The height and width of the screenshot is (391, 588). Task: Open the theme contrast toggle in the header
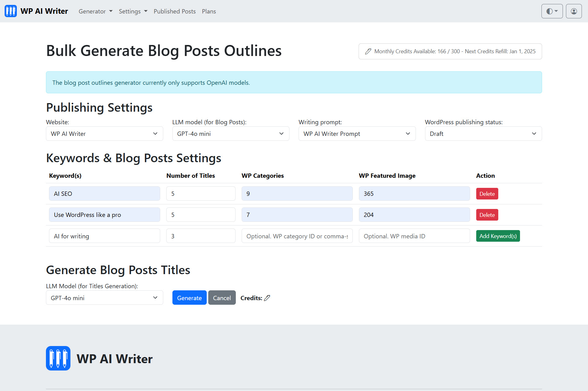click(x=552, y=11)
